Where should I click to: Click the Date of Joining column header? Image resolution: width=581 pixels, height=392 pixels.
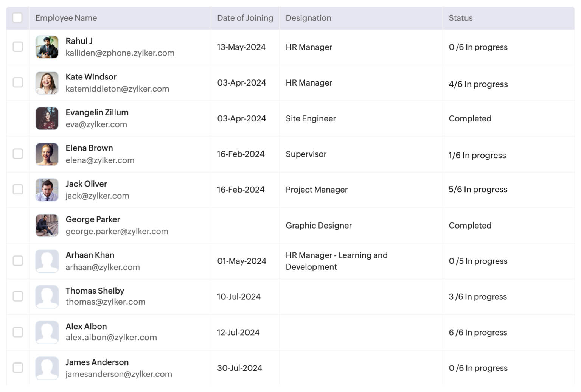click(x=245, y=18)
